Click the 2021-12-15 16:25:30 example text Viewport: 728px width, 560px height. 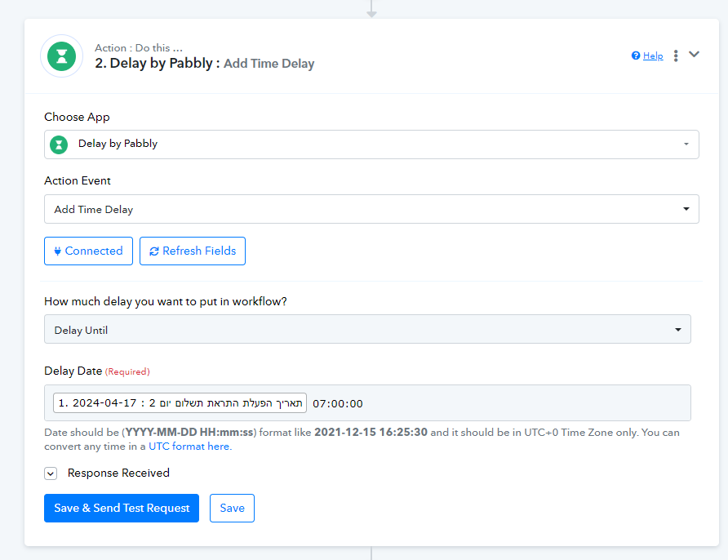coord(371,433)
